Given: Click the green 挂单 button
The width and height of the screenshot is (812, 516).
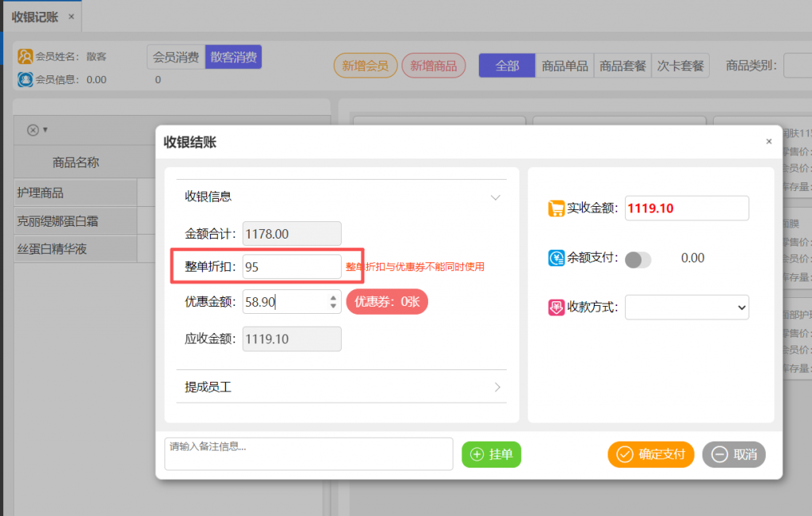Looking at the screenshot, I should point(492,454).
